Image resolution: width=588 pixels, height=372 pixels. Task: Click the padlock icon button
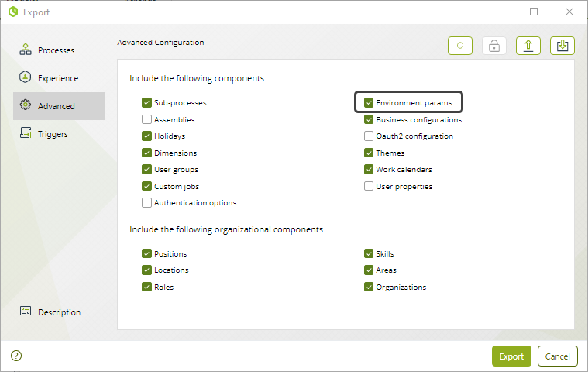(x=494, y=46)
